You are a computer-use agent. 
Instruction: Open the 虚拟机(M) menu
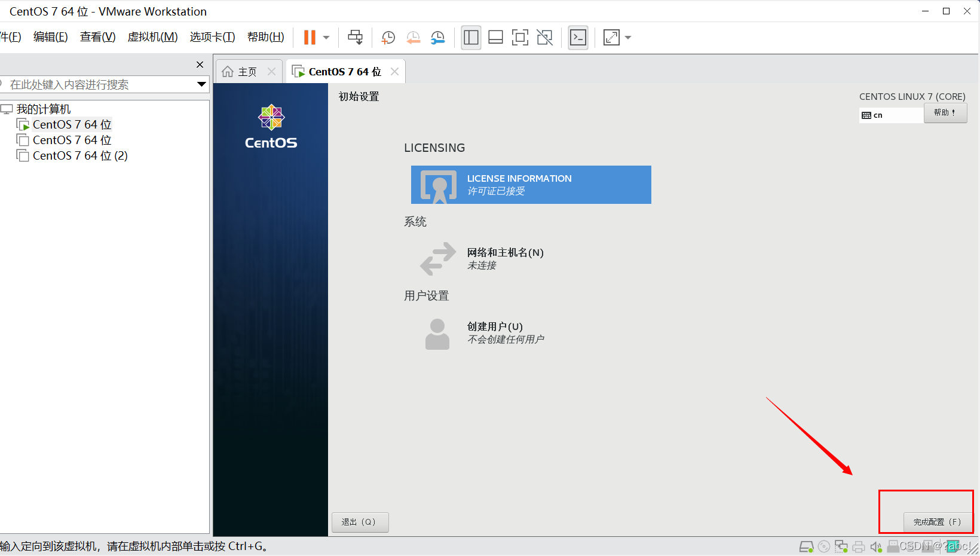pos(153,37)
